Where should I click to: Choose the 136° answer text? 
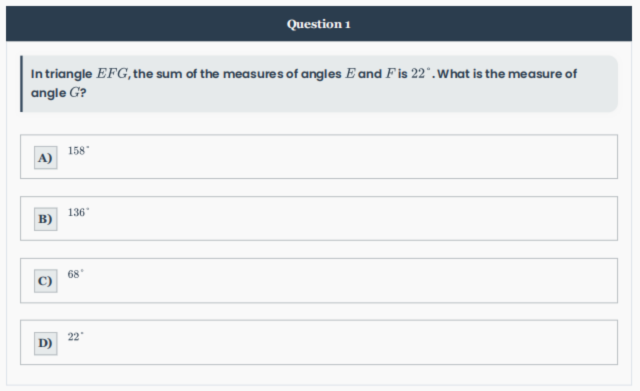tap(78, 212)
